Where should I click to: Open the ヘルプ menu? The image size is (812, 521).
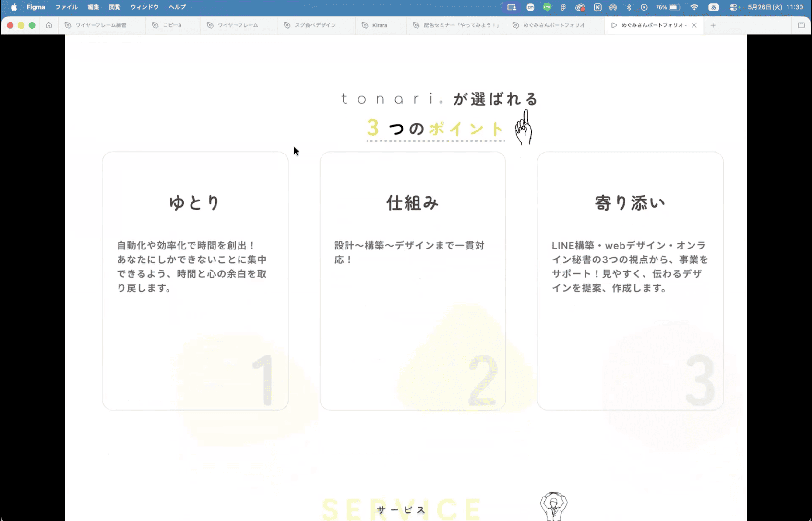tap(177, 7)
